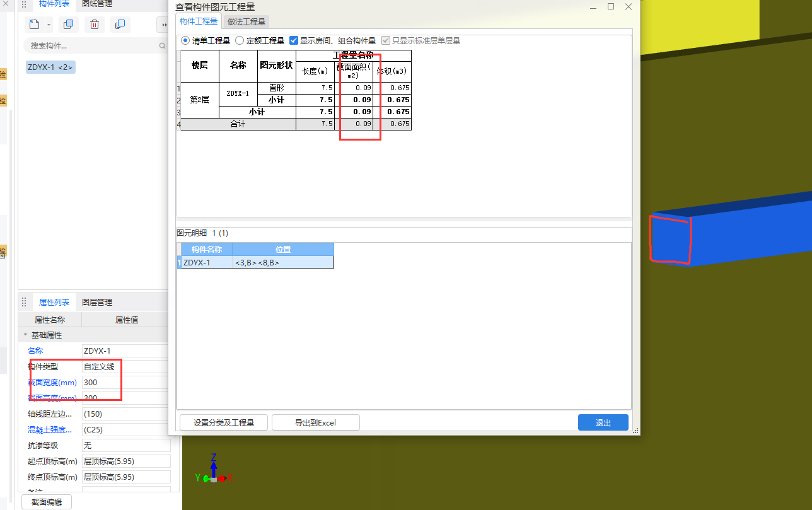Image resolution: width=812 pixels, height=510 pixels.
Task: Click the 混凝土强度 property label
Action: point(49,429)
